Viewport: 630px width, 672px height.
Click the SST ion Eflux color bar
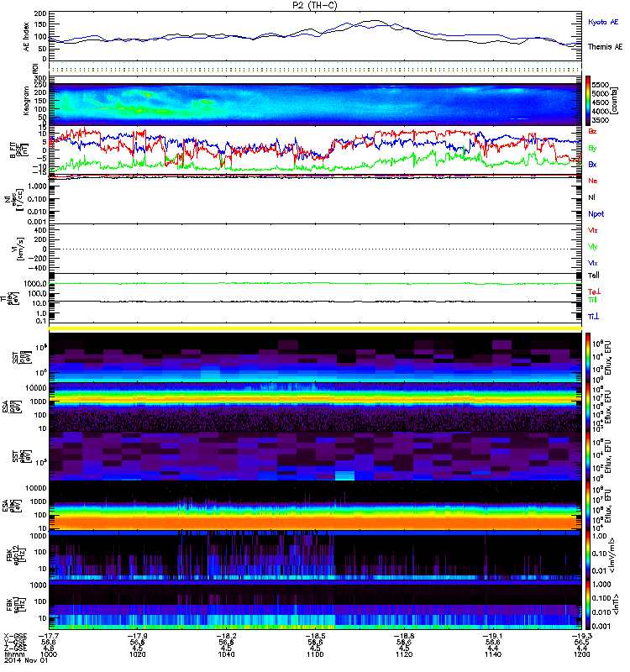tap(588, 358)
